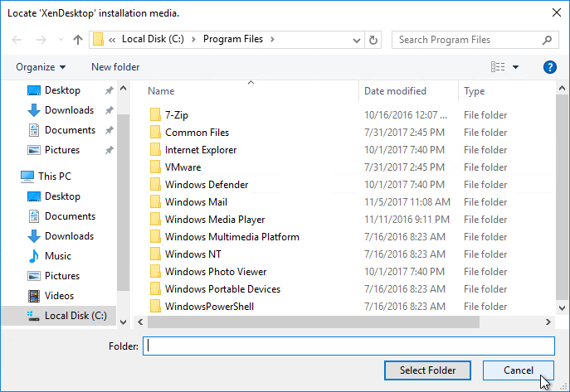Select the VMware folder
The width and height of the screenshot is (570, 392).
tap(183, 167)
